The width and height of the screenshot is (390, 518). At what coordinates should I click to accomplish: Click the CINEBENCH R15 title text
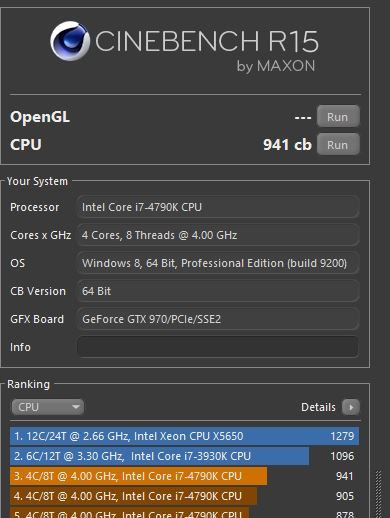(207, 41)
